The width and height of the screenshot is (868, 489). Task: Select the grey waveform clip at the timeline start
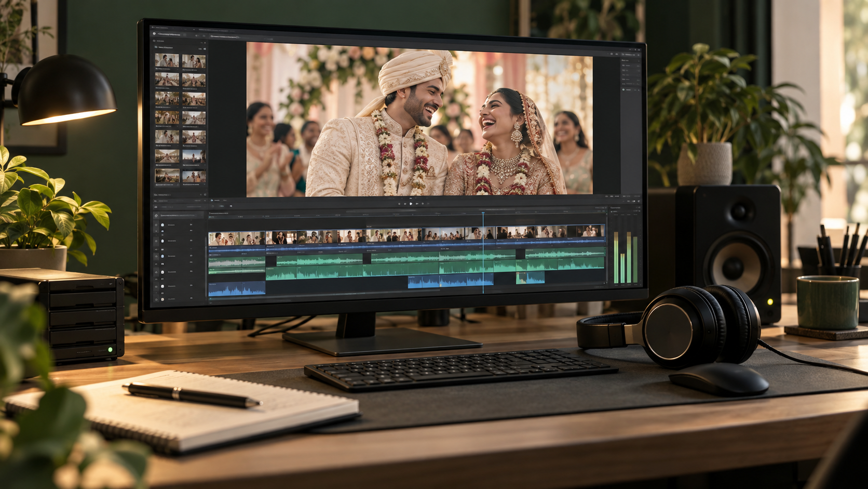click(x=237, y=262)
